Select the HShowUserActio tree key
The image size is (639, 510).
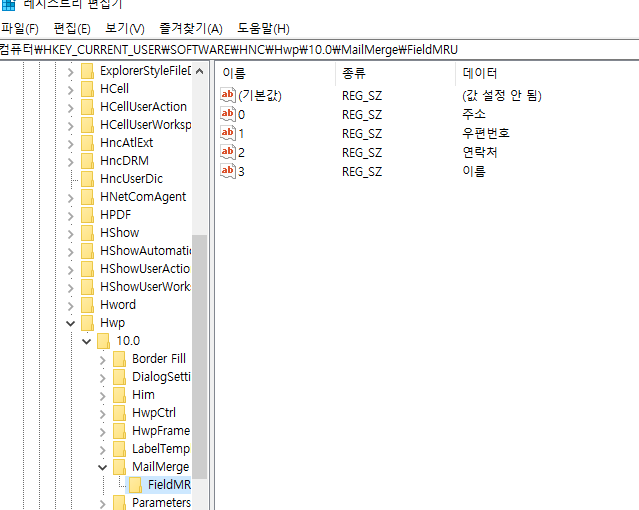[145, 269]
